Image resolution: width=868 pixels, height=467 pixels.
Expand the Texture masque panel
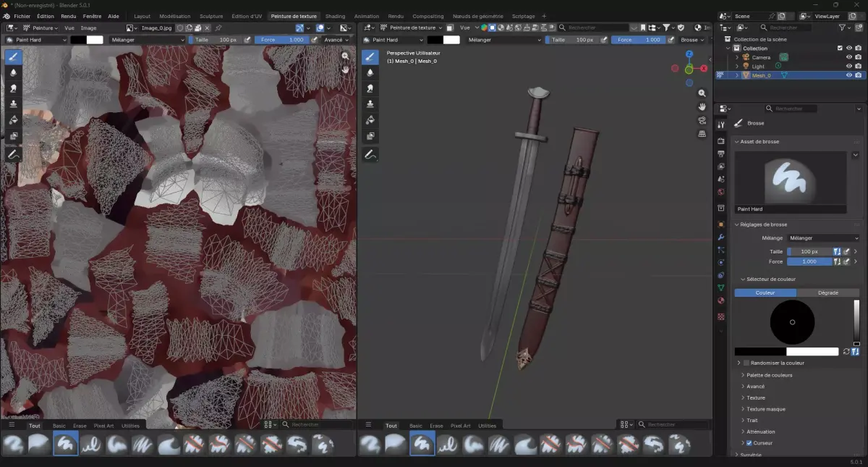(765, 409)
